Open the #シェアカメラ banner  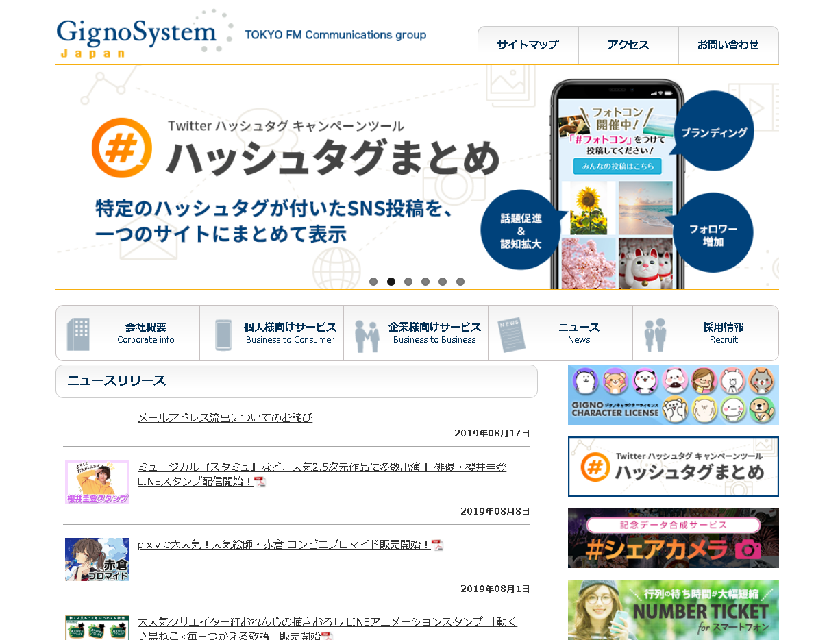[x=673, y=538]
